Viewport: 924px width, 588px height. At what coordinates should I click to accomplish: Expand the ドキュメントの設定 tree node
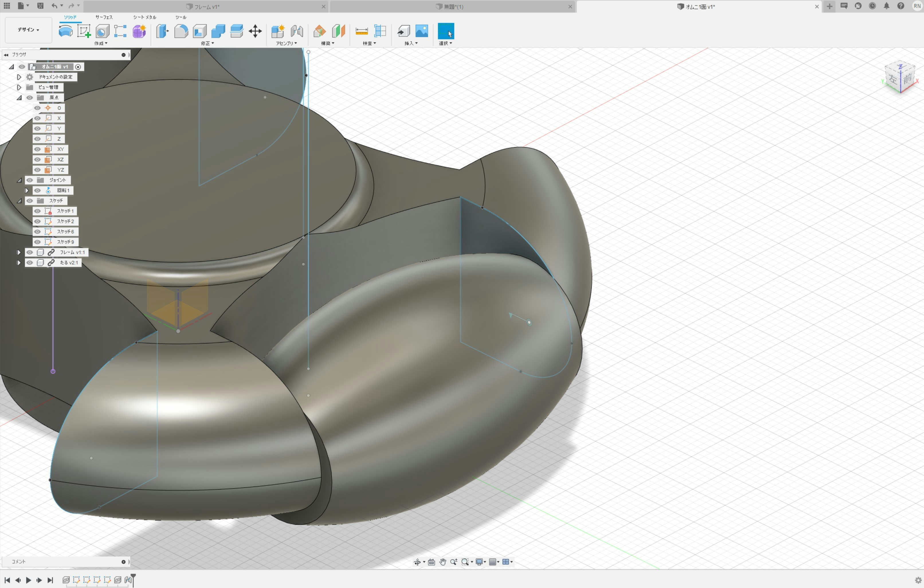[x=19, y=77]
